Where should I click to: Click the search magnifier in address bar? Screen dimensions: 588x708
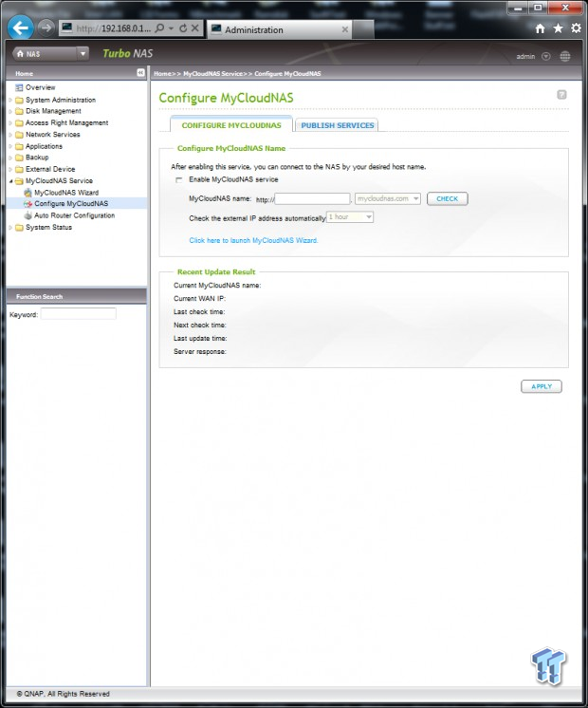pyautogui.click(x=159, y=28)
